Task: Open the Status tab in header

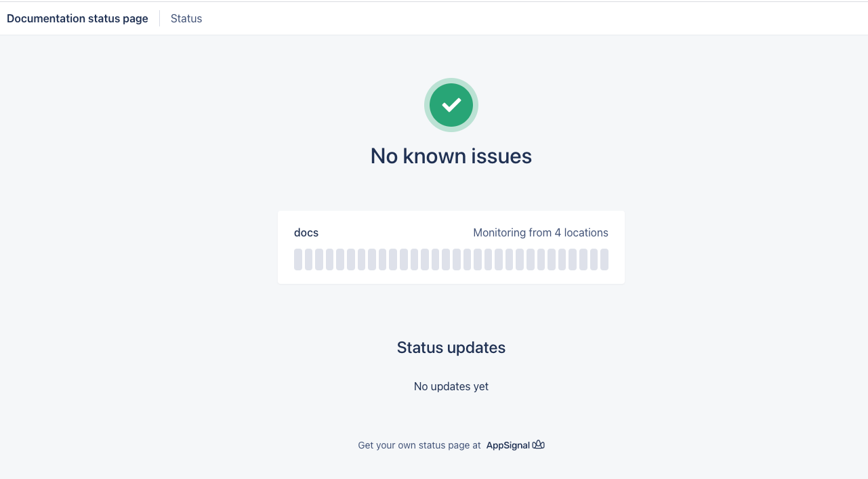Action: click(x=186, y=18)
